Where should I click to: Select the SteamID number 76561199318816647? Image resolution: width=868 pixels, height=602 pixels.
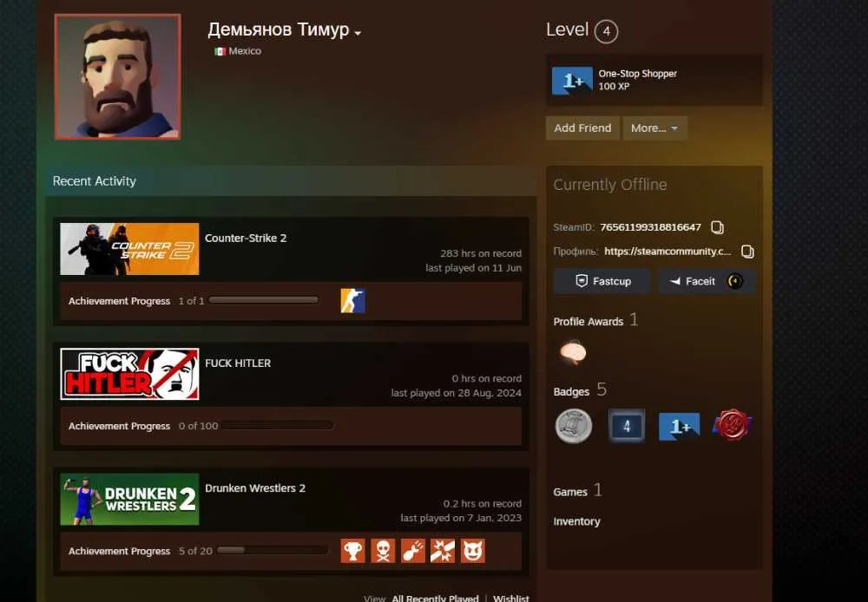pos(650,227)
